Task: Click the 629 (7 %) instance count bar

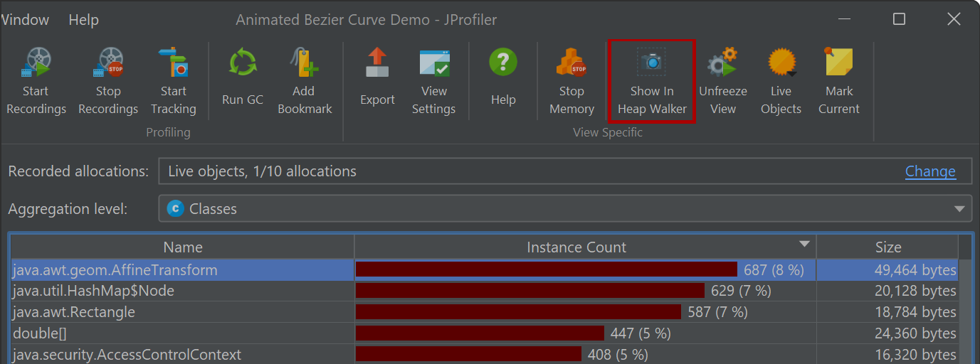Action: pyautogui.click(x=530, y=291)
